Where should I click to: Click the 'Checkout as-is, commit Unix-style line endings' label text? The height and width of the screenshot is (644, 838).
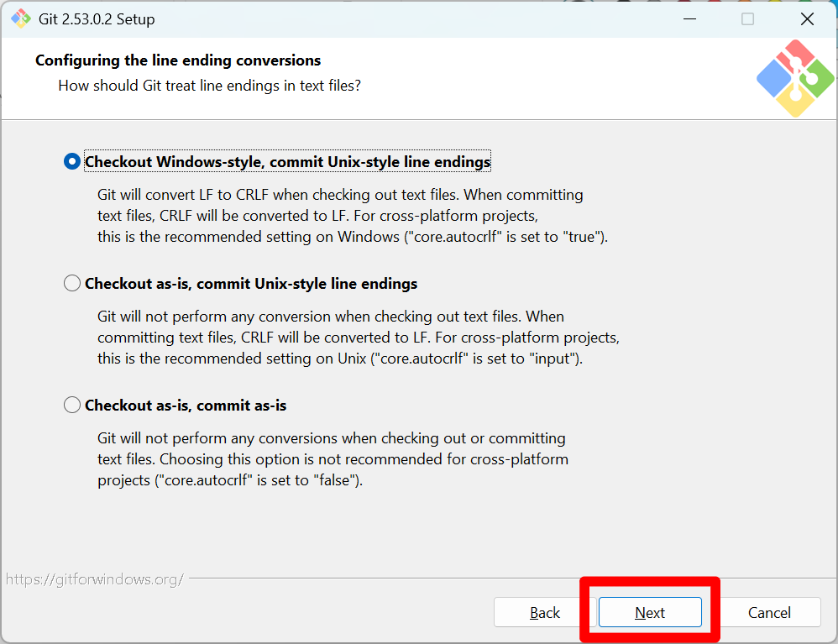coord(251,284)
